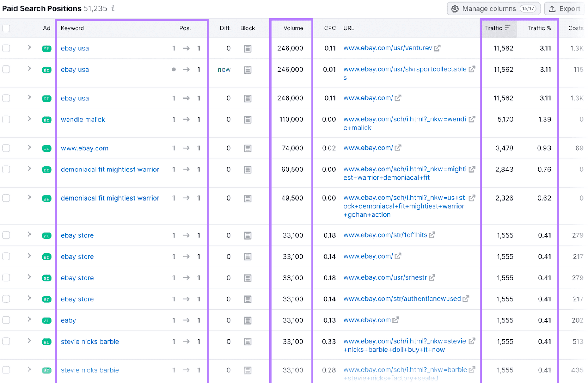Show the ad block for ebay store 1of1hits row
Viewport: 588px width, 383px height.
[x=248, y=236]
